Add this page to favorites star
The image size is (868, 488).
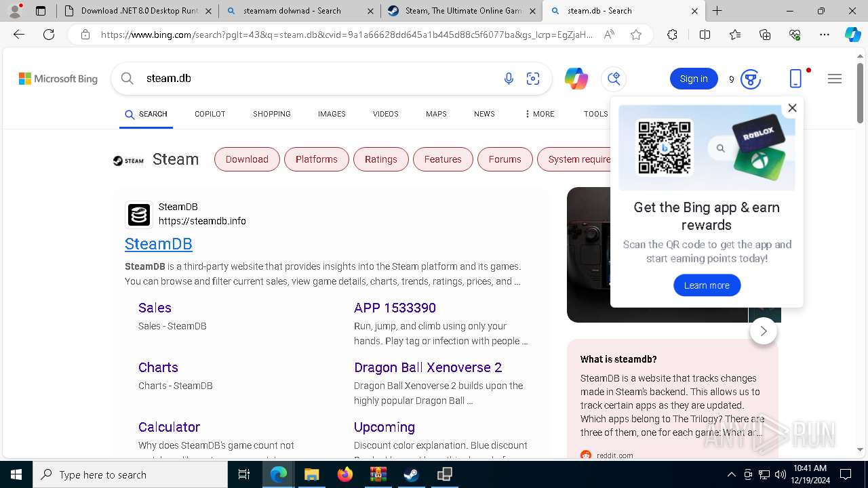click(636, 35)
